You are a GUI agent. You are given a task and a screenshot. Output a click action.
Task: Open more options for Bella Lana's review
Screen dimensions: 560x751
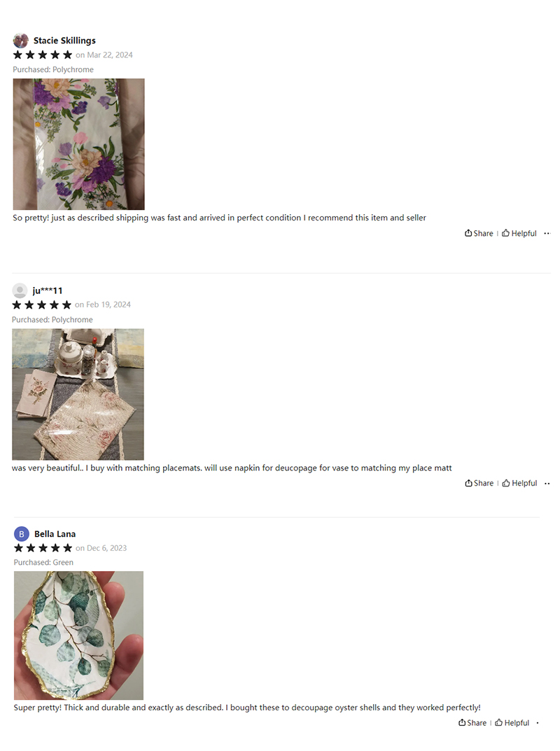point(538,723)
